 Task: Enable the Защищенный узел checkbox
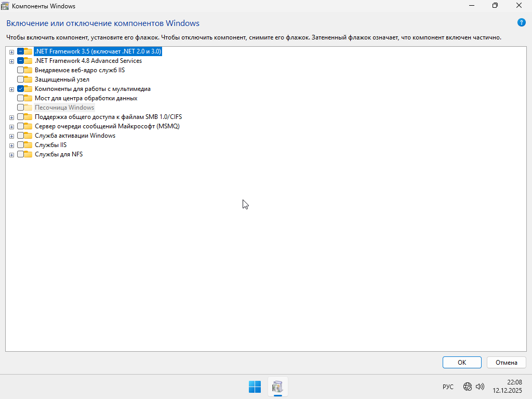[x=20, y=79]
